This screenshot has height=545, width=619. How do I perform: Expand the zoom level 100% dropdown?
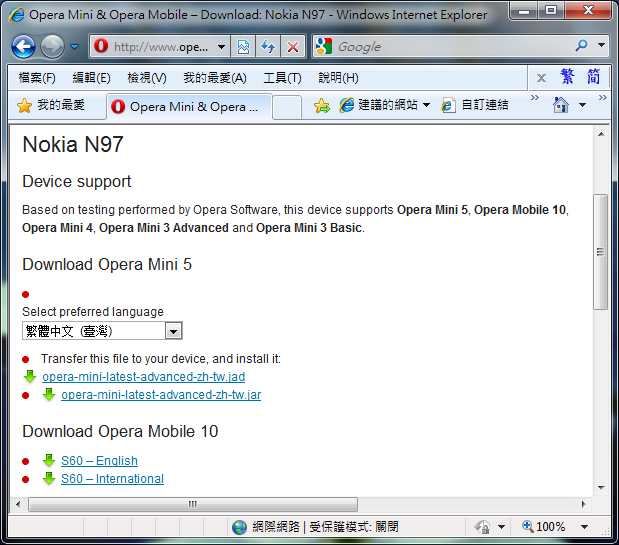(x=585, y=527)
